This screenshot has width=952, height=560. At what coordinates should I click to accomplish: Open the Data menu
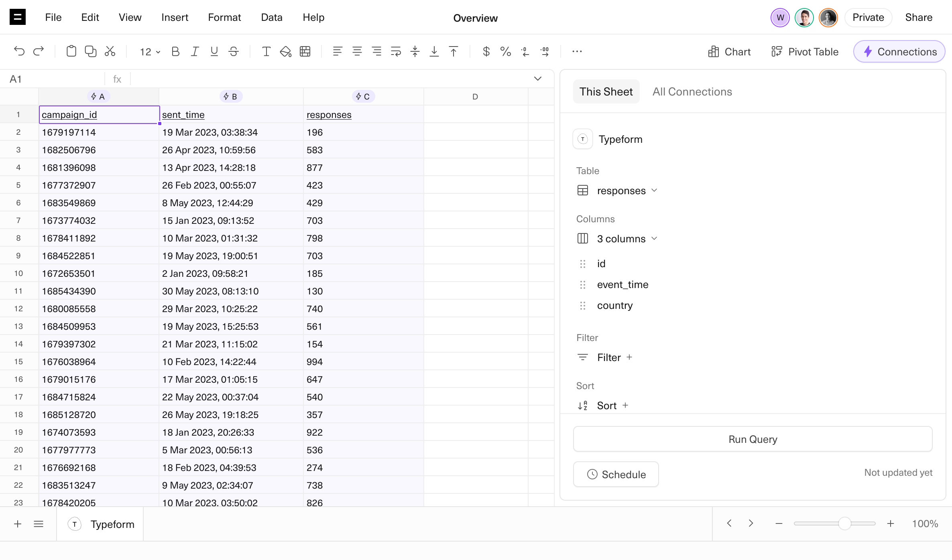(272, 17)
